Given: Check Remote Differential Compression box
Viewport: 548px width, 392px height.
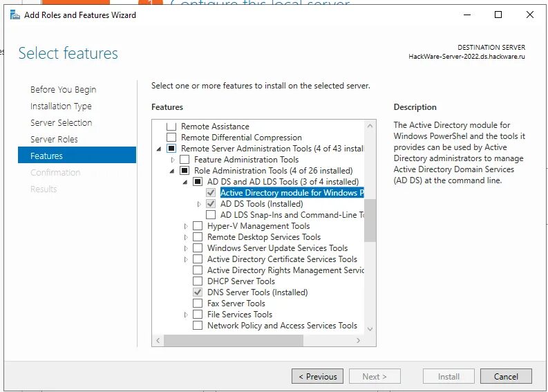Looking at the screenshot, I should pos(171,137).
